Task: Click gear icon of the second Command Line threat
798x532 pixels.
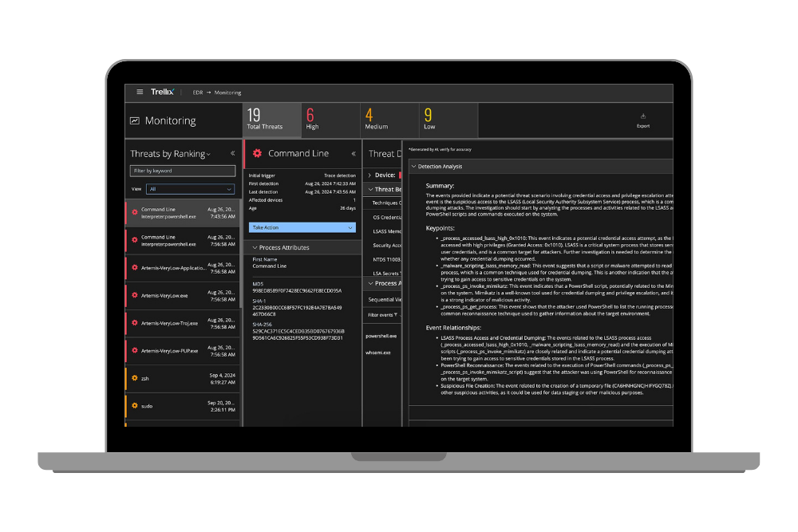Action: (x=135, y=240)
